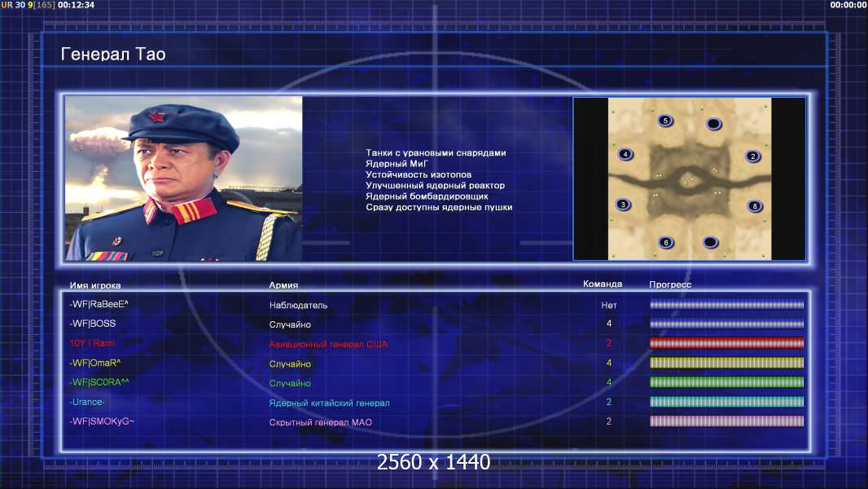Select start position 5 on the map
Screen dimensions: 868x489
tap(665, 121)
